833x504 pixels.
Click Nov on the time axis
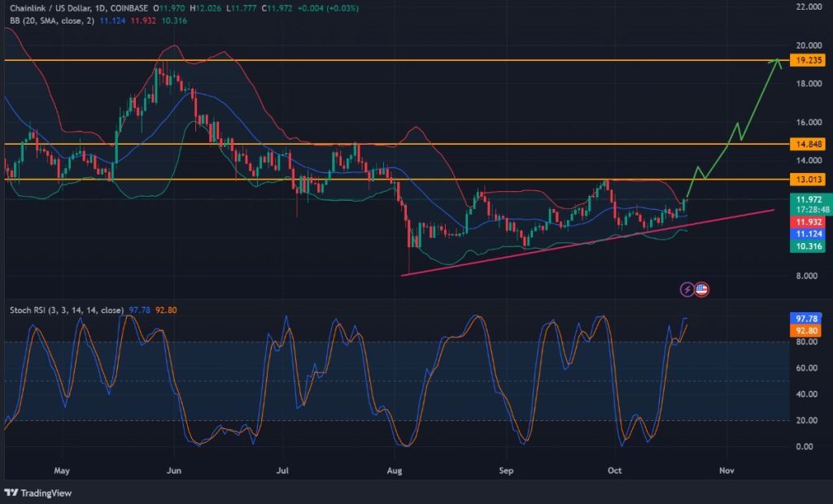click(726, 471)
